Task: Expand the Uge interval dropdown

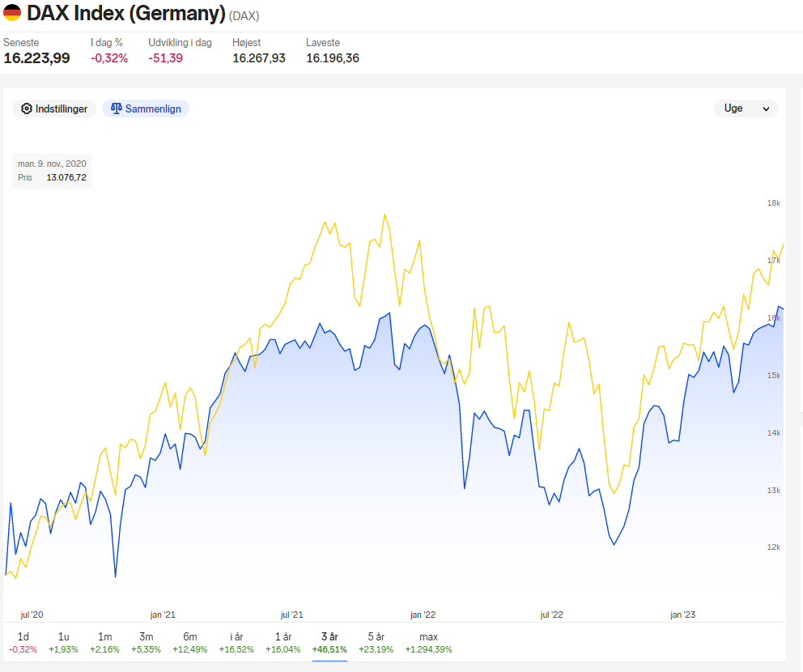Action: click(x=746, y=108)
